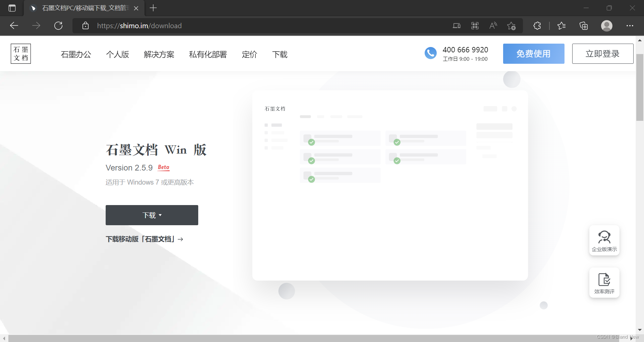
Task: Open tab actions menu icon
Action: [12, 8]
